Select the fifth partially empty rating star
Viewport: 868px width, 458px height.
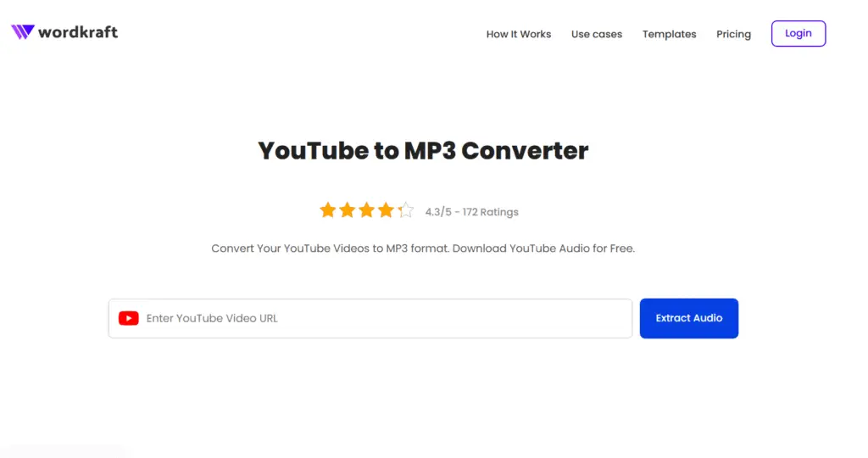coord(406,210)
